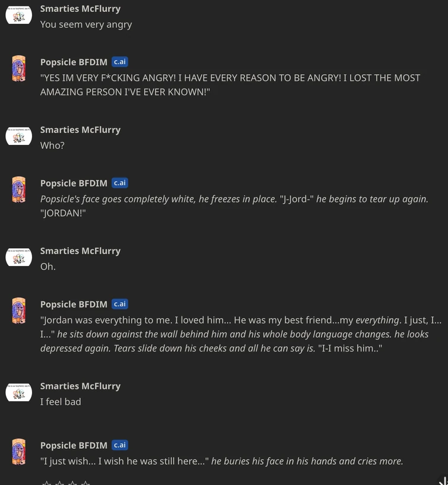Rate the reply three stars

(74, 482)
